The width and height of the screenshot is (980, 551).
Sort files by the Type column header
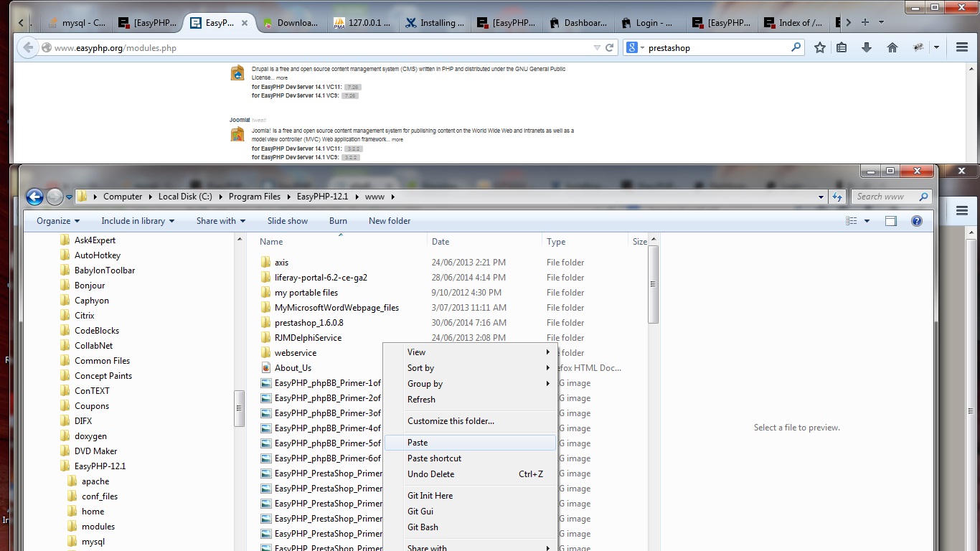(585, 242)
